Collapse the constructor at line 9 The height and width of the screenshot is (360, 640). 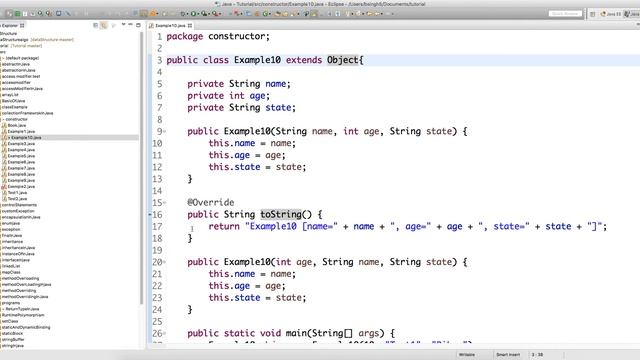point(164,131)
